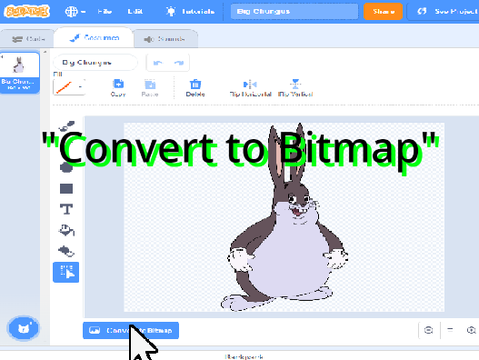Switch to the Costumes tab
Viewport: 479px width, 360px height.
[94, 38]
